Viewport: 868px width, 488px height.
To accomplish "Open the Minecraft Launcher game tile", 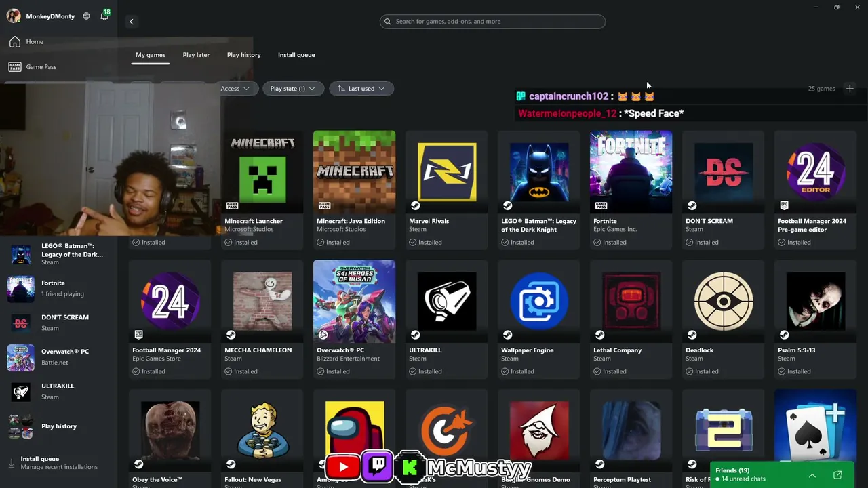I will (262, 190).
